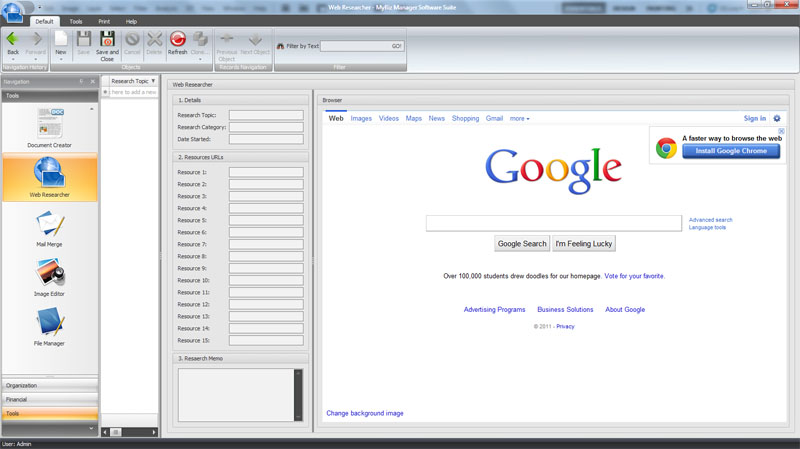Click the Sign in link
Screen dimensions: 800x449
click(x=755, y=118)
